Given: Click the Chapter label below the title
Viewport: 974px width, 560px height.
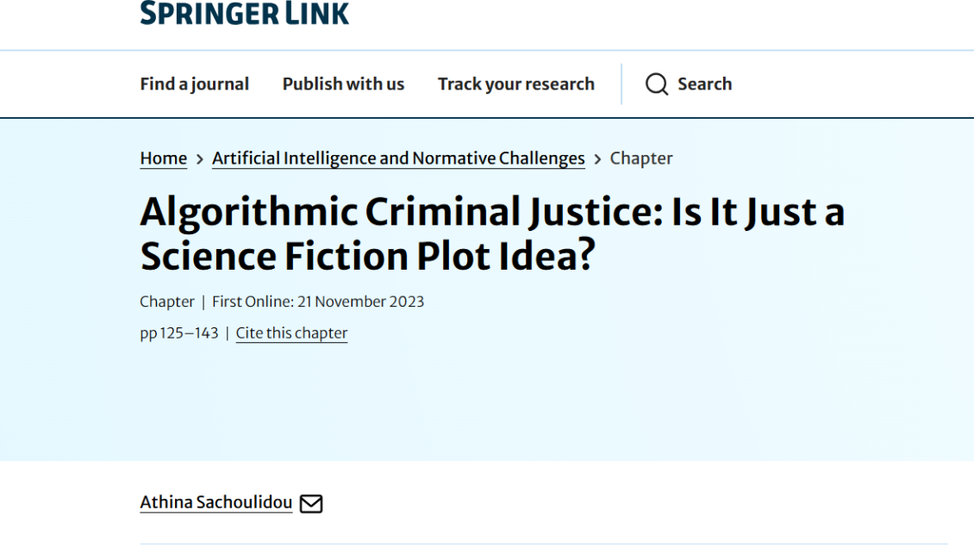Looking at the screenshot, I should (x=167, y=302).
